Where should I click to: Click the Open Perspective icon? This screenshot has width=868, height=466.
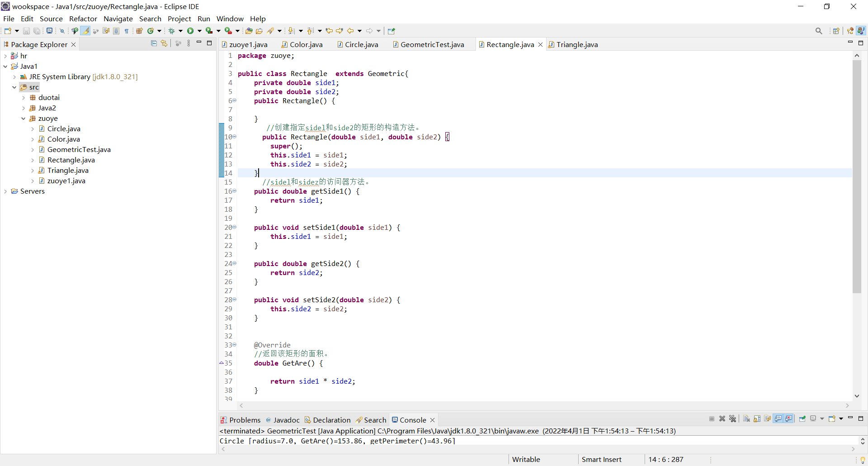[x=836, y=31]
